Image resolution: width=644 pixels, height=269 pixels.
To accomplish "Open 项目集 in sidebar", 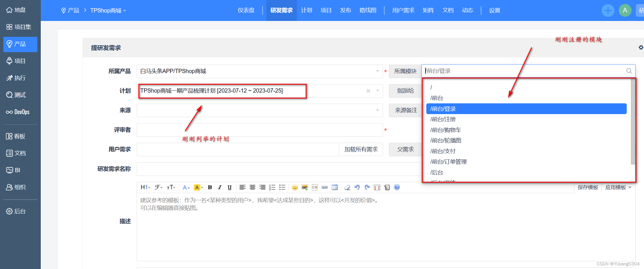I will 20,27.
